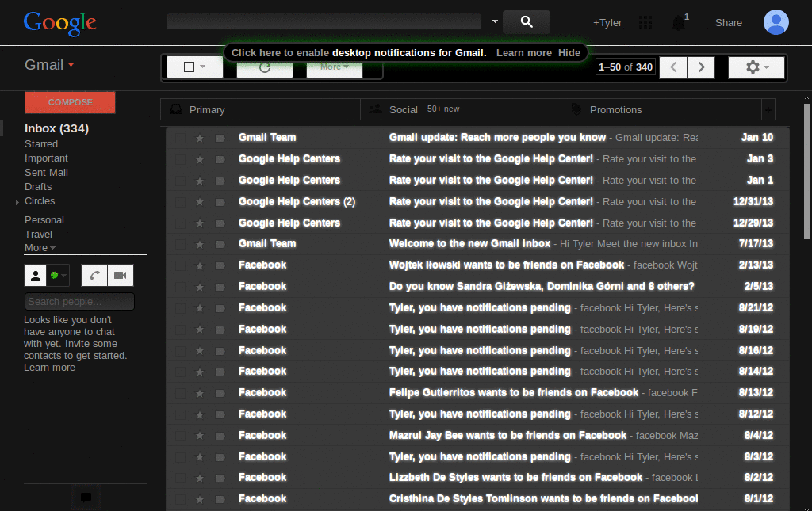Open the chat bubble icon at bottom
The image size is (812, 511).
[x=86, y=498]
